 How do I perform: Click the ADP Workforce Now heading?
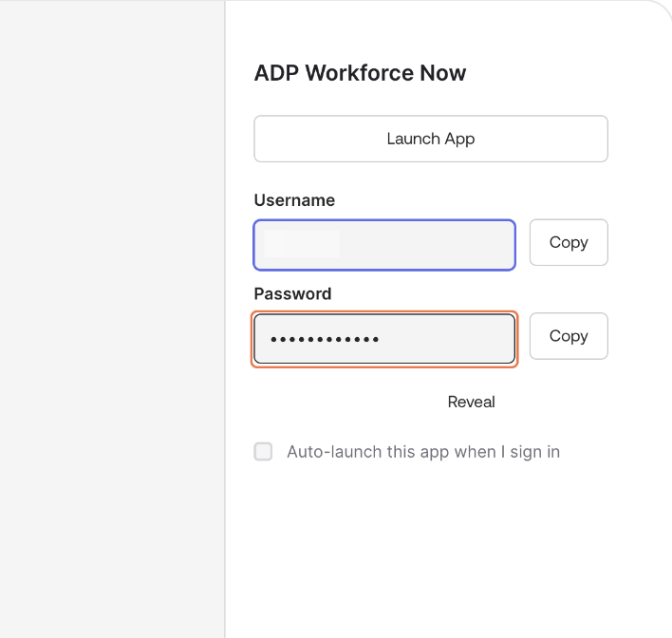(x=360, y=73)
